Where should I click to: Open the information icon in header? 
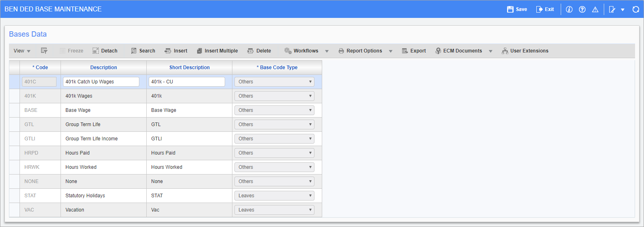(x=569, y=9)
